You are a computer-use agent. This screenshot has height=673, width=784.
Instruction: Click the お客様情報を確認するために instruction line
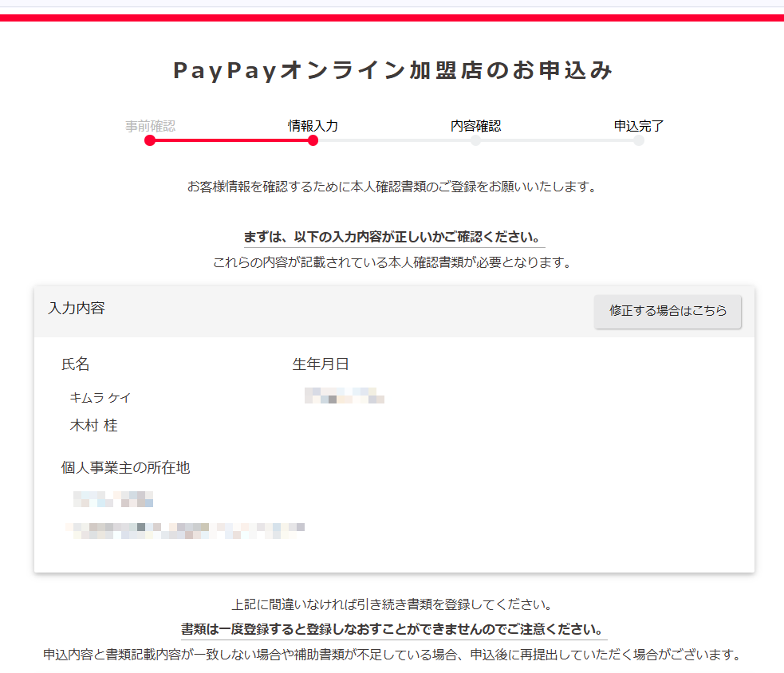(x=392, y=187)
